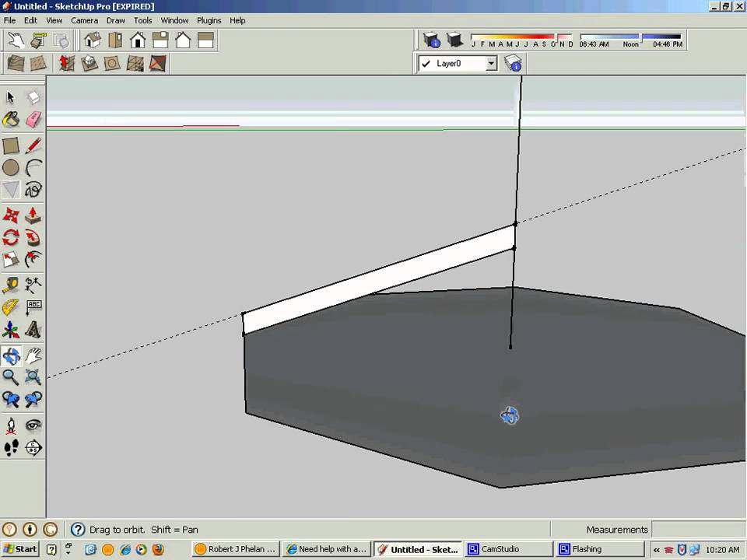Open Sandbox From Scratch tool
747x560 pixels.
(38, 63)
